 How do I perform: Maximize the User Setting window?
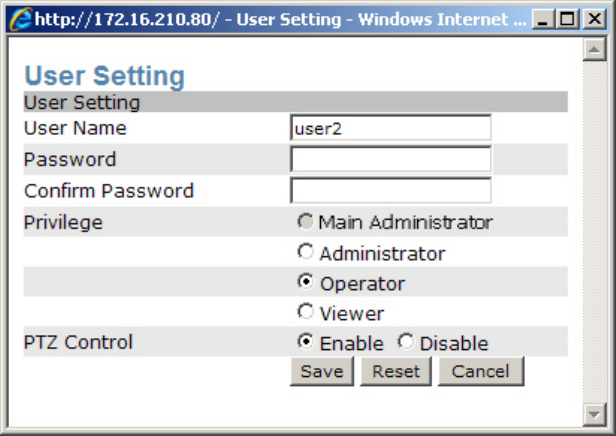click(x=569, y=18)
